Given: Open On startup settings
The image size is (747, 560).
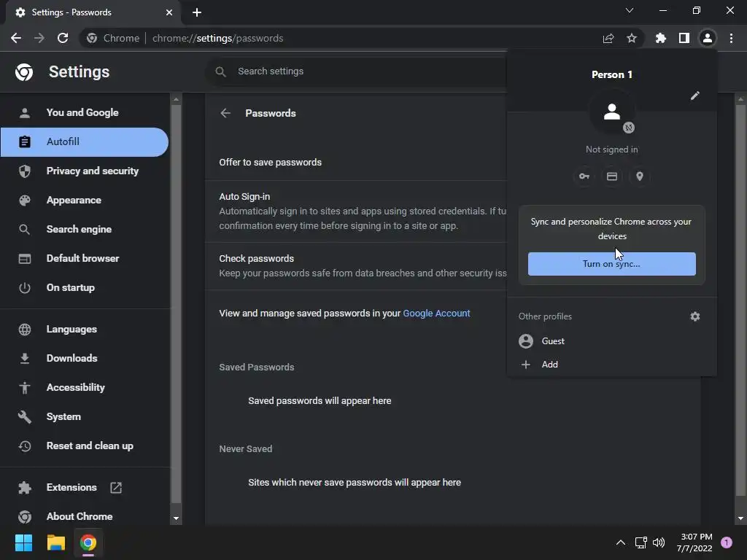Looking at the screenshot, I should point(85,287).
